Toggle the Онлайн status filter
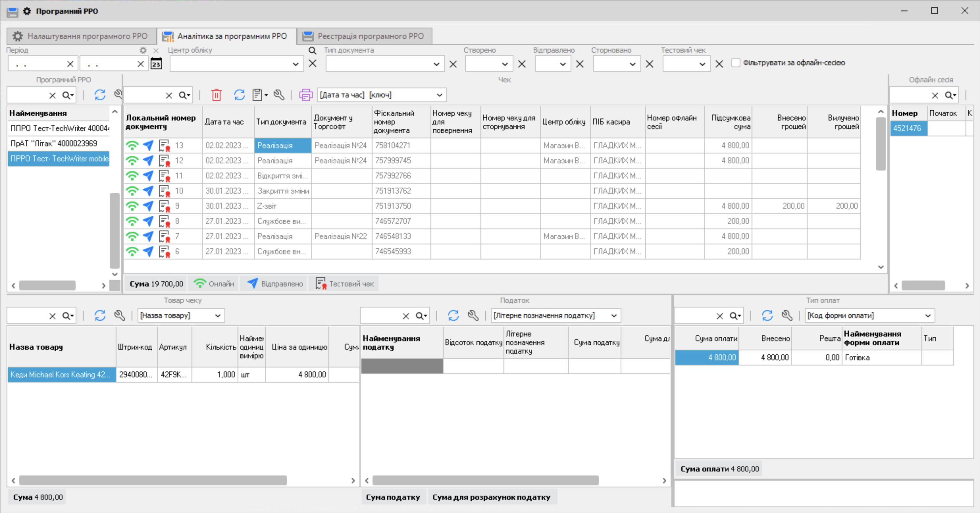 [x=214, y=284]
